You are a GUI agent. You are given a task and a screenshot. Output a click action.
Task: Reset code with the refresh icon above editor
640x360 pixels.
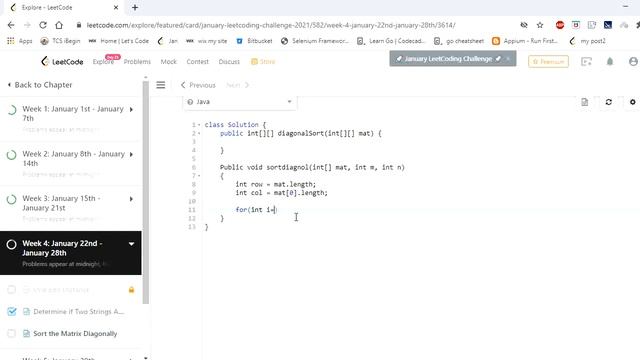609,102
